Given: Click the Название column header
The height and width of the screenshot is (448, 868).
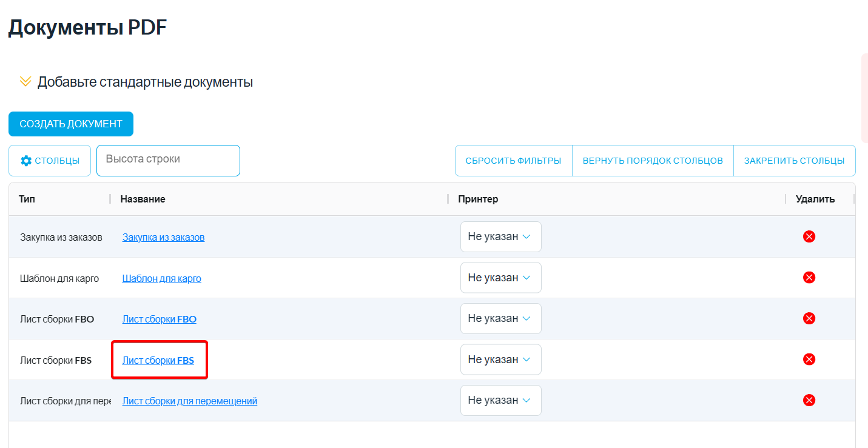Looking at the screenshot, I should point(143,199).
